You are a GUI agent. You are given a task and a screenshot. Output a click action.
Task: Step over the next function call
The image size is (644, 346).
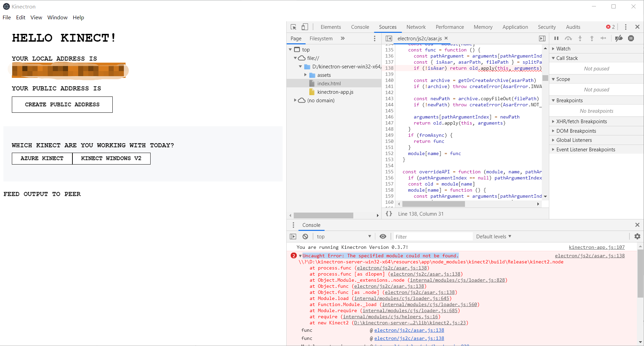click(569, 38)
